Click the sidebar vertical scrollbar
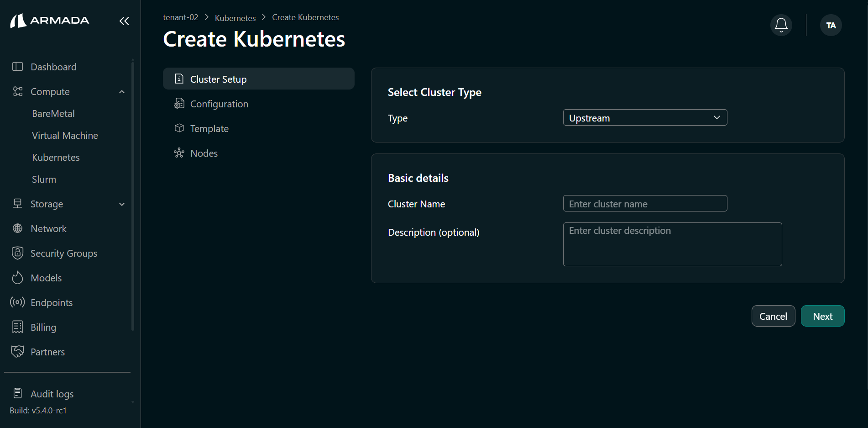Screen dimensions: 868x428 (x=133, y=196)
